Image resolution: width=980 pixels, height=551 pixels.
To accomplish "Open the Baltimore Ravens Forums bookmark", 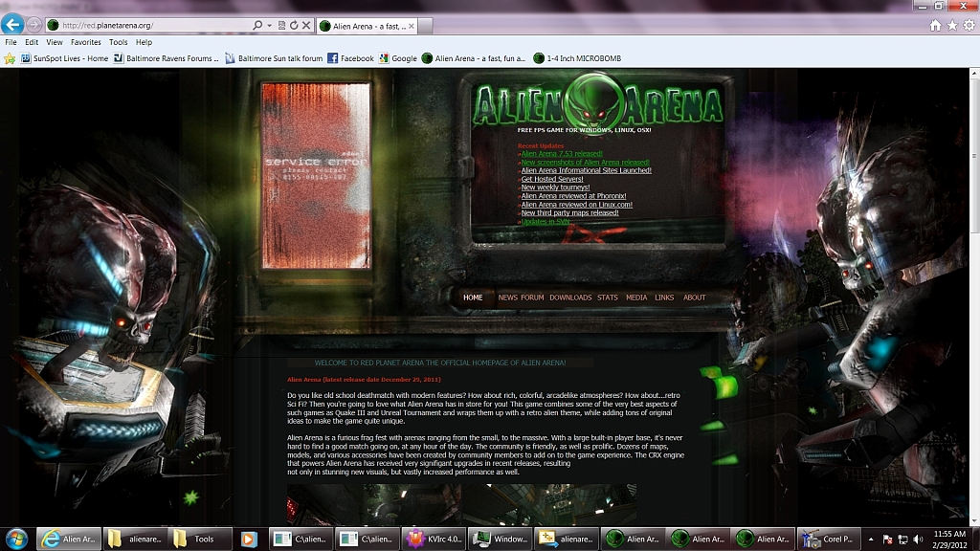I will [x=167, y=58].
